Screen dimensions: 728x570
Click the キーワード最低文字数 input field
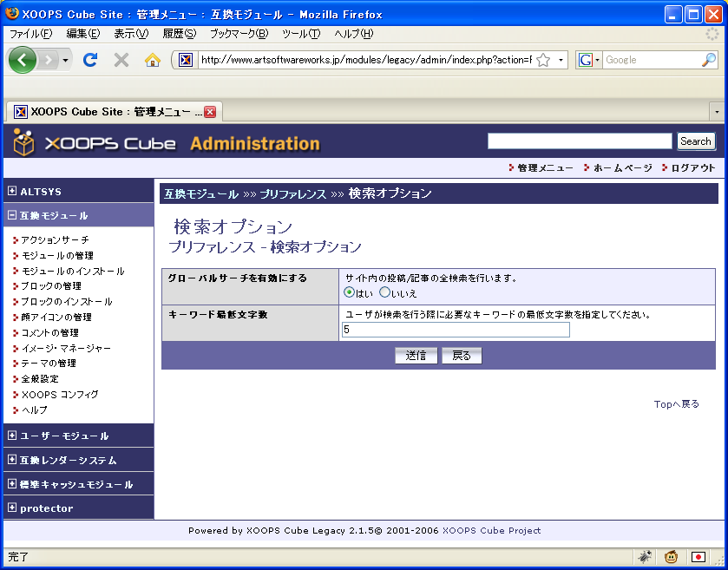(x=456, y=330)
